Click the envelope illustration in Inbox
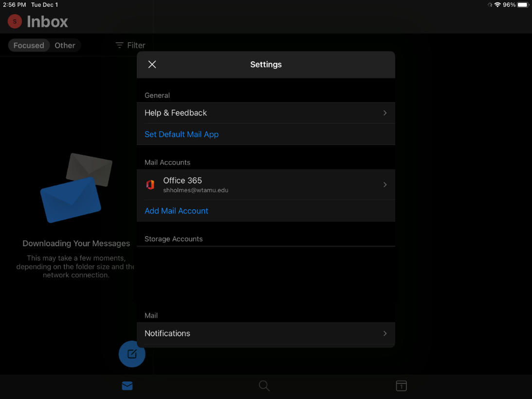 click(76, 188)
